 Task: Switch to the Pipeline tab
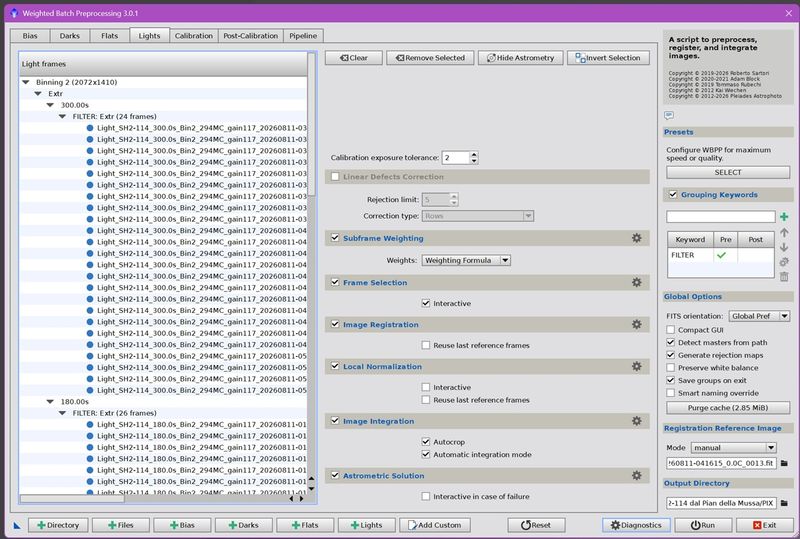click(303, 36)
